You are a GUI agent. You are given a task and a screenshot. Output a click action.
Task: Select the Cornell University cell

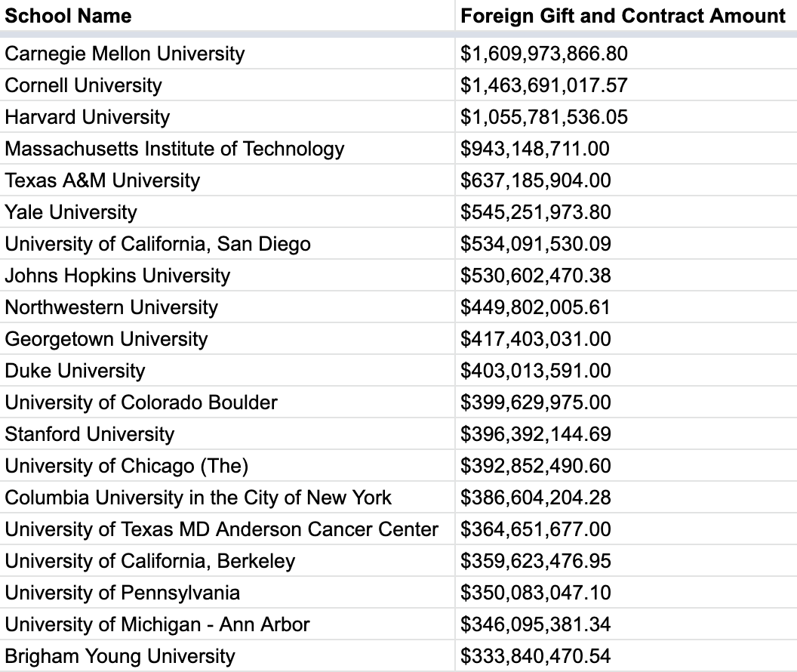(x=83, y=85)
